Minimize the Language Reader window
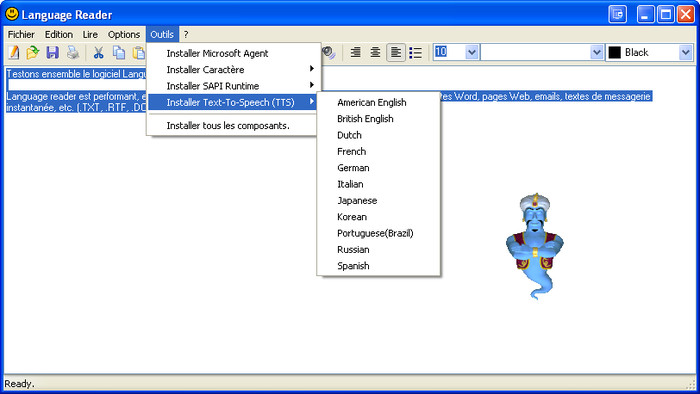 click(645, 14)
